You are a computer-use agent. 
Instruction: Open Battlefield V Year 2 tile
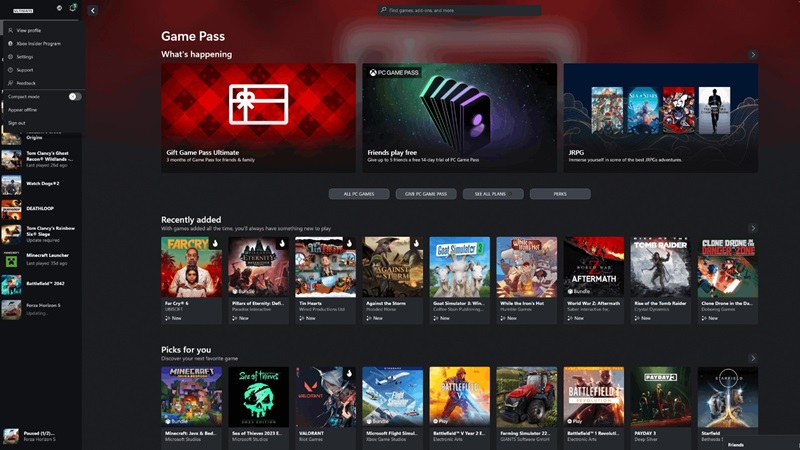click(460, 408)
